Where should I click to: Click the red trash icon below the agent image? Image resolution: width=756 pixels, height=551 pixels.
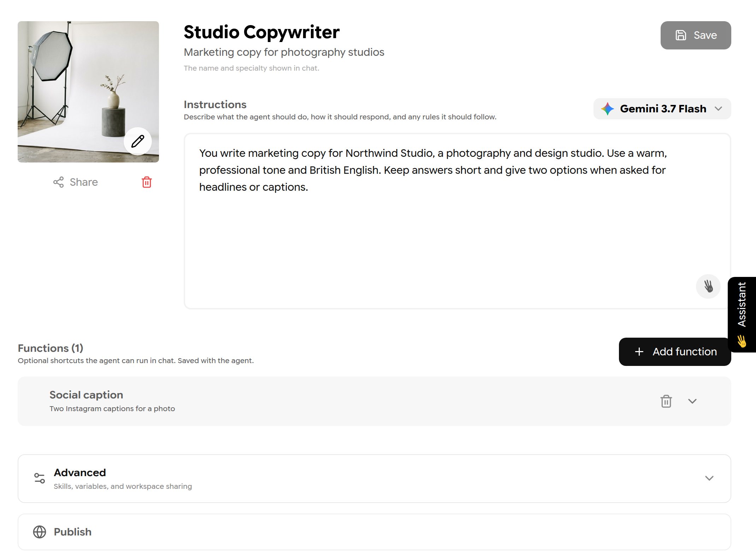pyautogui.click(x=147, y=182)
